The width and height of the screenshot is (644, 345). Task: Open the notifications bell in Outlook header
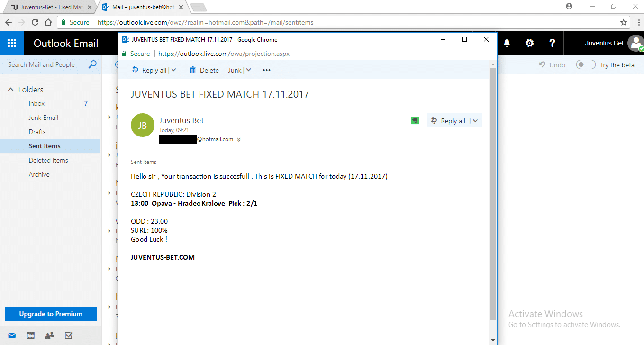tap(507, 43)
